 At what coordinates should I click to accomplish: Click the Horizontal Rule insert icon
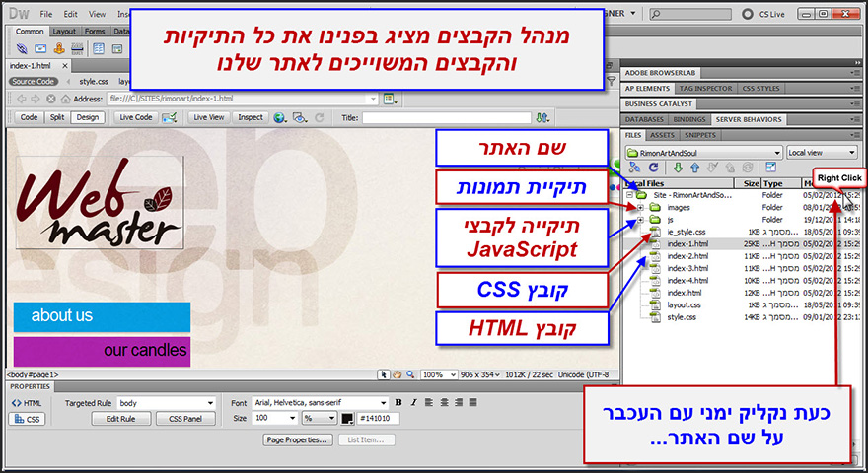point(78,48)
